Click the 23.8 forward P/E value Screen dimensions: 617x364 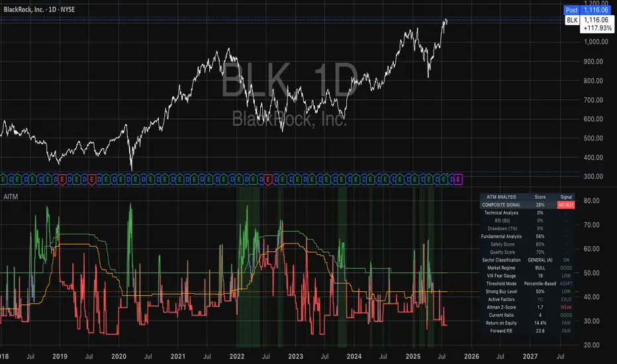point(540,331)
